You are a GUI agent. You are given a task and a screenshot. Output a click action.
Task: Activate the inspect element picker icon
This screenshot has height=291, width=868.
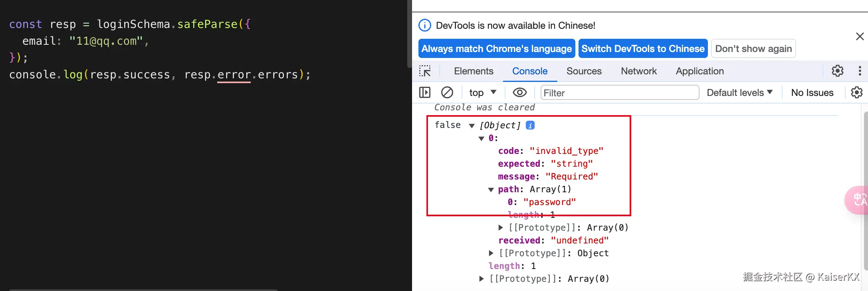click(x=425, y=71)
